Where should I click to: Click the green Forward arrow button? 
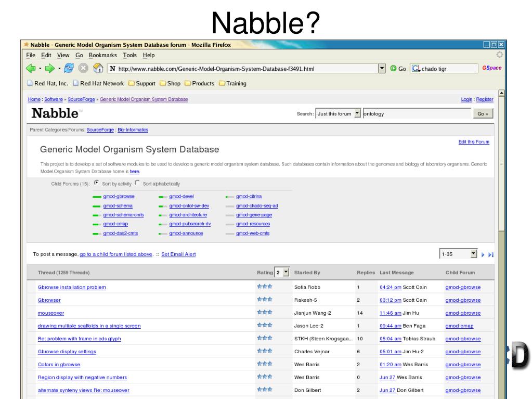point(49,69)
